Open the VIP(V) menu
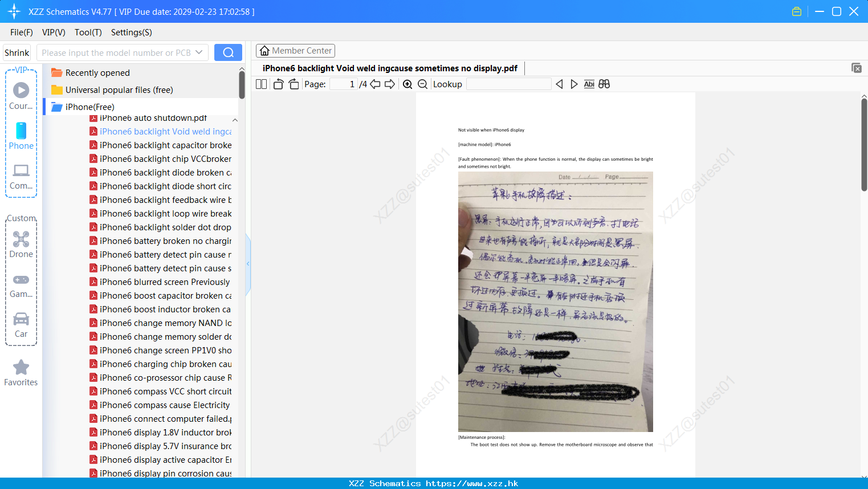 pyautogui.click(x=54, y=32)
